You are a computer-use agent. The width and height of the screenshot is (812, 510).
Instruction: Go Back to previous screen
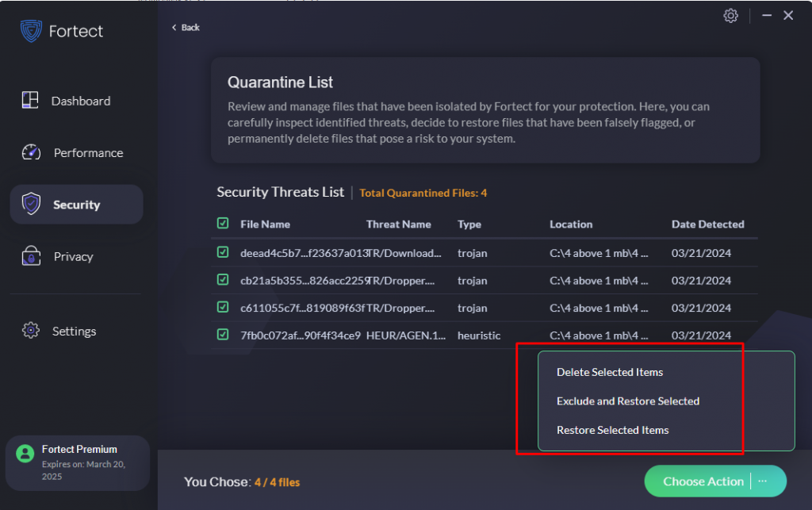pyautogui.click(x=186, y=28)
